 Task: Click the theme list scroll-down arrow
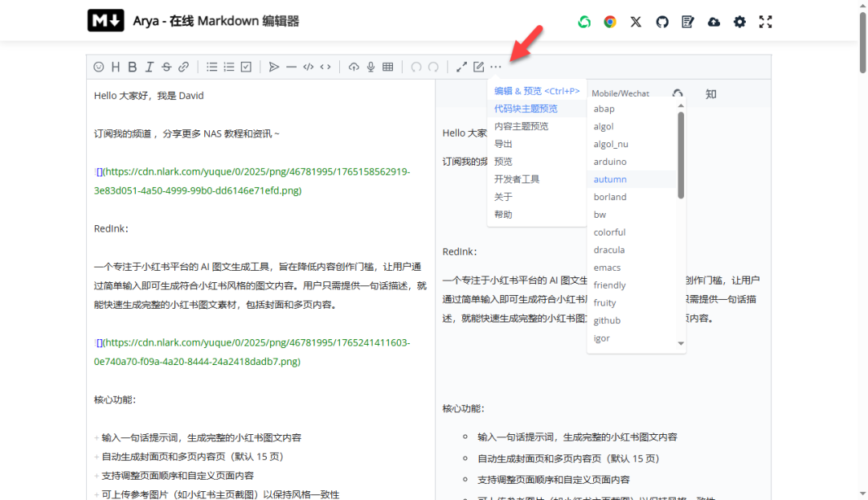(x=681, y=343)
